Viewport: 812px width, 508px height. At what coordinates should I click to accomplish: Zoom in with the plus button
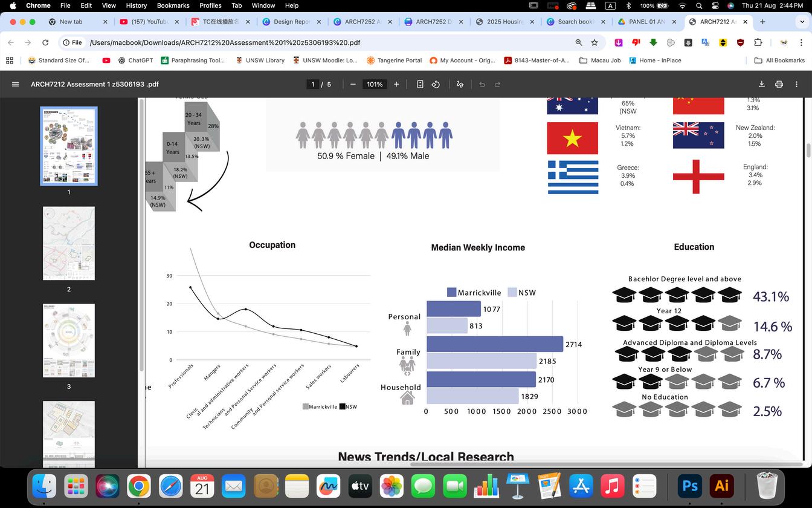[396, 84]
